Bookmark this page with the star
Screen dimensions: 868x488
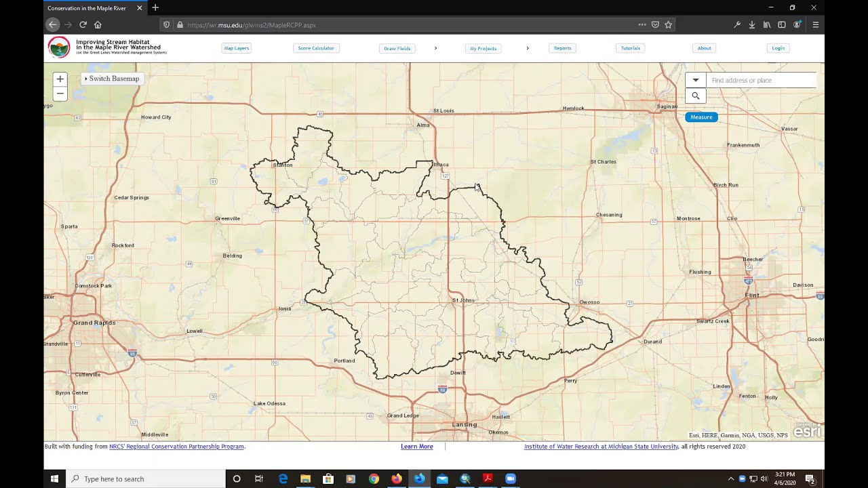668,25
